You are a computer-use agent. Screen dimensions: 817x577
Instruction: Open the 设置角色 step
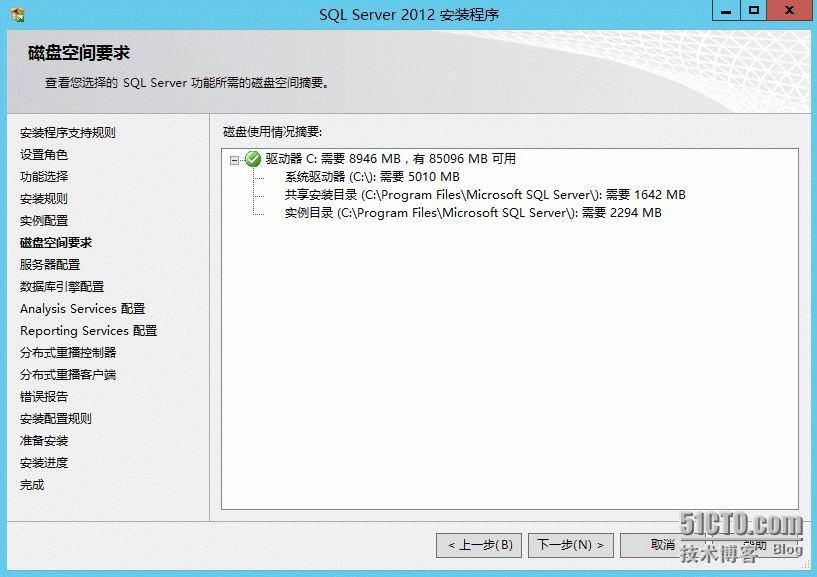tap(44, 155)
